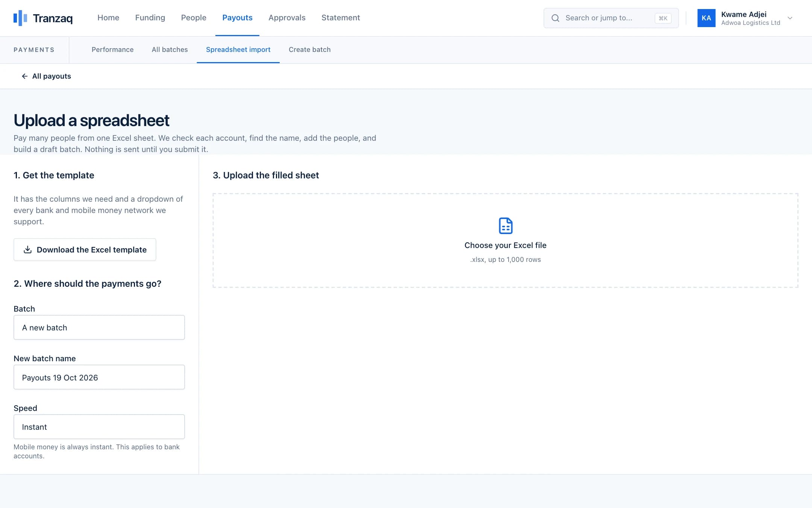
Task: Select the Spreadsheet import sub-tab
Action: (x=238, y=50)
